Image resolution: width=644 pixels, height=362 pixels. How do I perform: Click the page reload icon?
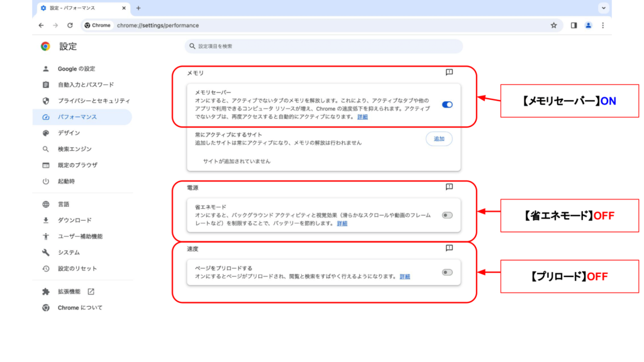[x=70, y=25]
